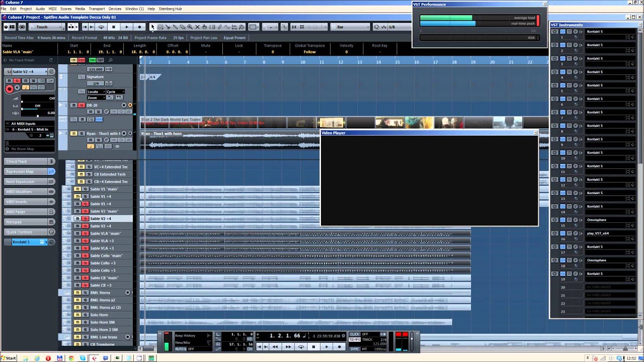Open the All MIDI Inputs routing dropdown
This screenshot has width=644, height=362.
click(x=29, y=123)
